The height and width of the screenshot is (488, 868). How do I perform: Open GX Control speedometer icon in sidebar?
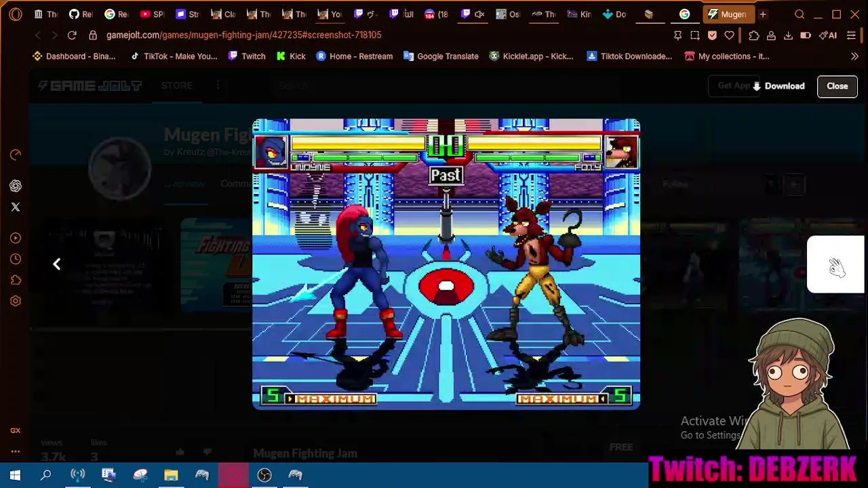[x=16, y=155]
